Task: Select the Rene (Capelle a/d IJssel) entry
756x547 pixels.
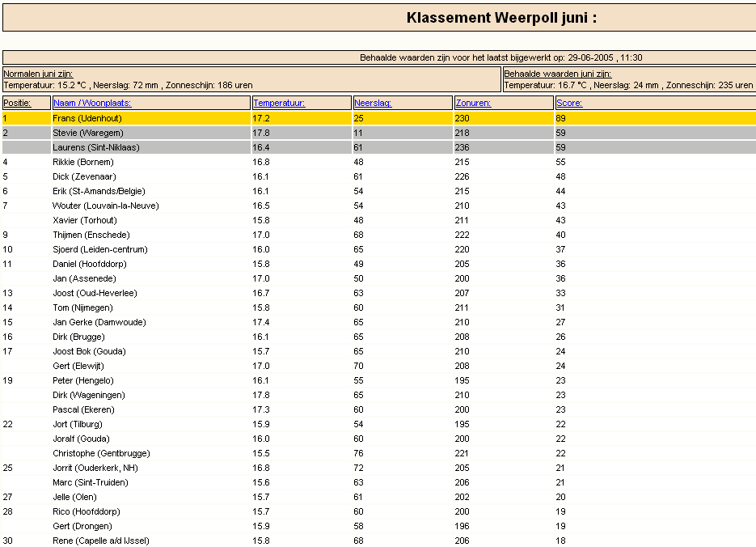Action: [101, 541]
